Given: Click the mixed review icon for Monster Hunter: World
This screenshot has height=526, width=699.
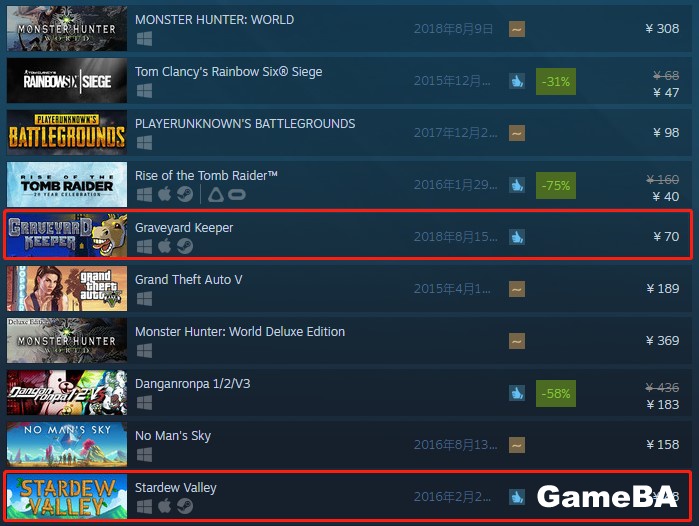Looking at the screenshot, I should point(517,29).
